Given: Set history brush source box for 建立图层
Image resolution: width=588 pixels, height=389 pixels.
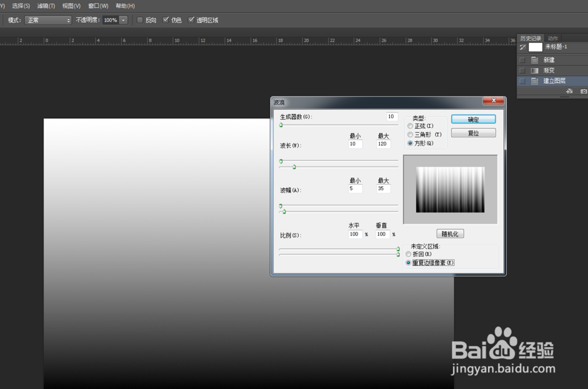Looking at the screenshot, I should (x=522, y=81).
